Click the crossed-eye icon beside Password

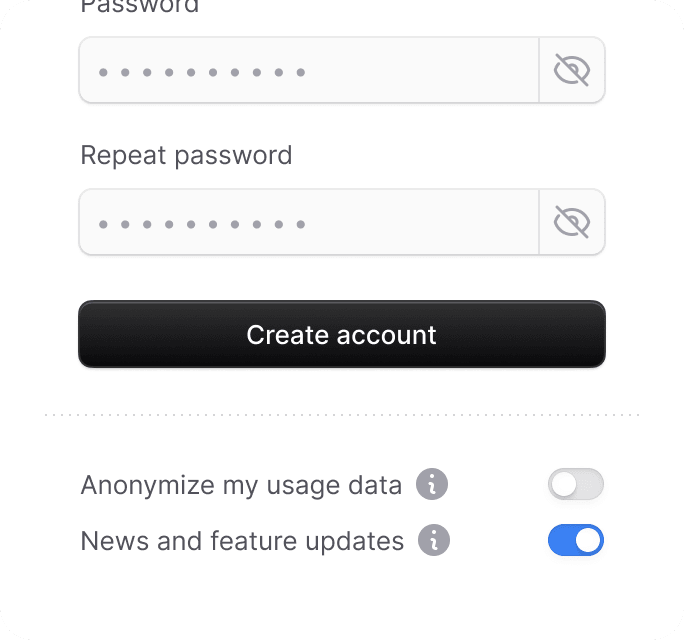[572, 70]
